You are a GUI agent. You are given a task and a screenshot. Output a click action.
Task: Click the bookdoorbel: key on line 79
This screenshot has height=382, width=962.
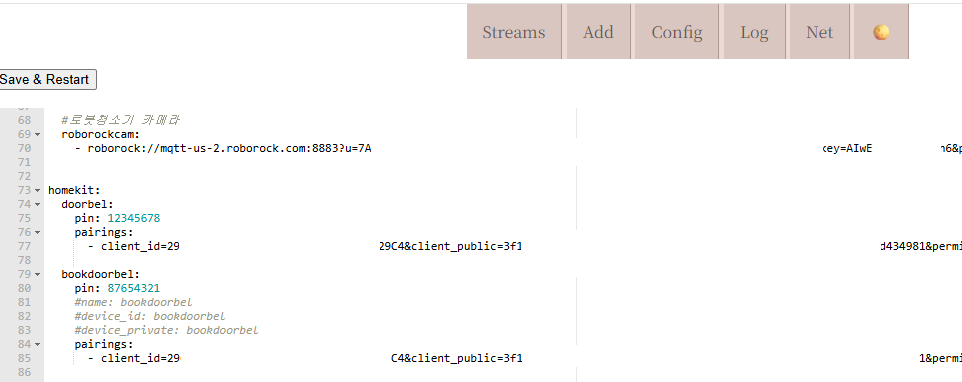tap(101, 274)
